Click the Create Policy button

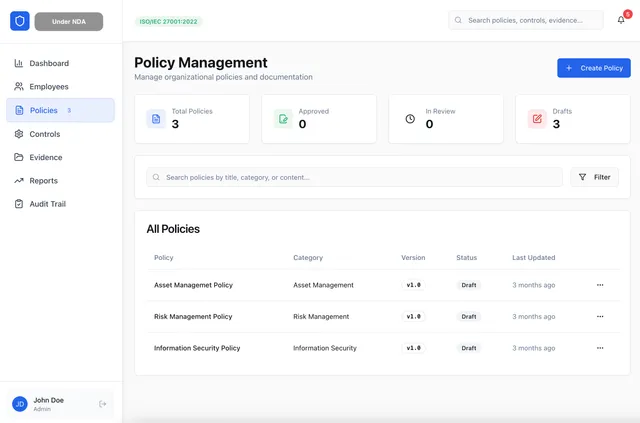[x=594, y=68]
